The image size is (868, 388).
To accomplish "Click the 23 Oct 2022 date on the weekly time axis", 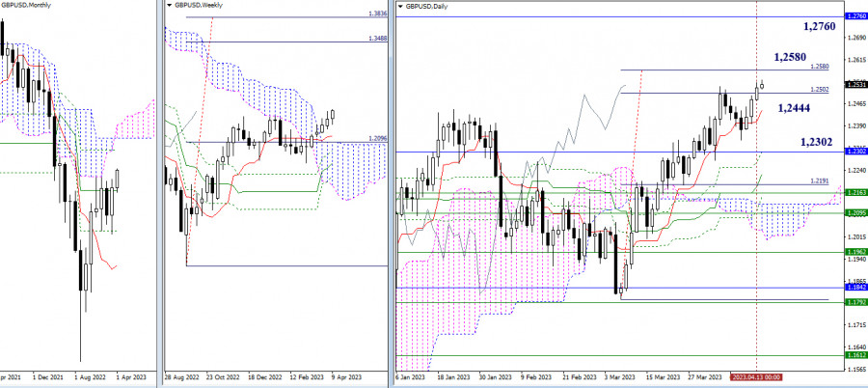I will coord(222,377).
